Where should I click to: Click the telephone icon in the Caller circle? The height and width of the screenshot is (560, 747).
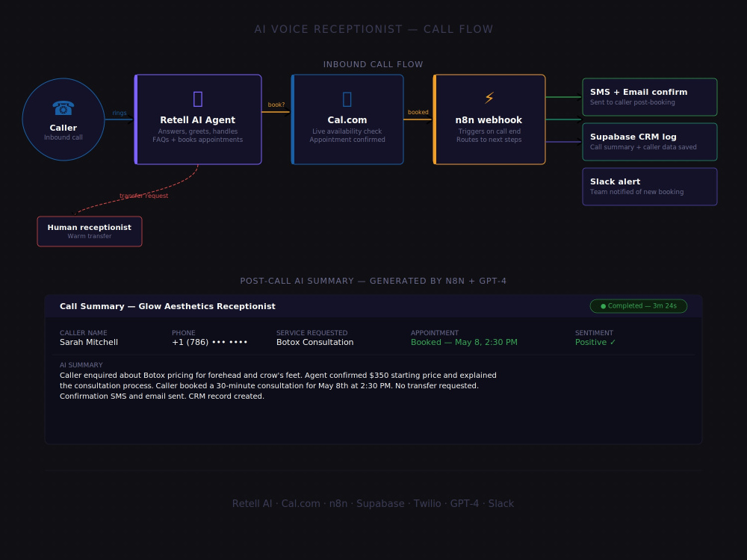click(x=63, y=108)
